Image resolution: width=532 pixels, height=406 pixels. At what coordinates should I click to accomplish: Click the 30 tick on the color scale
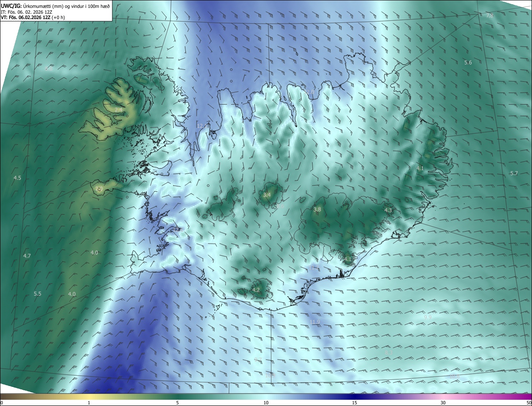[x=443, y=403]
